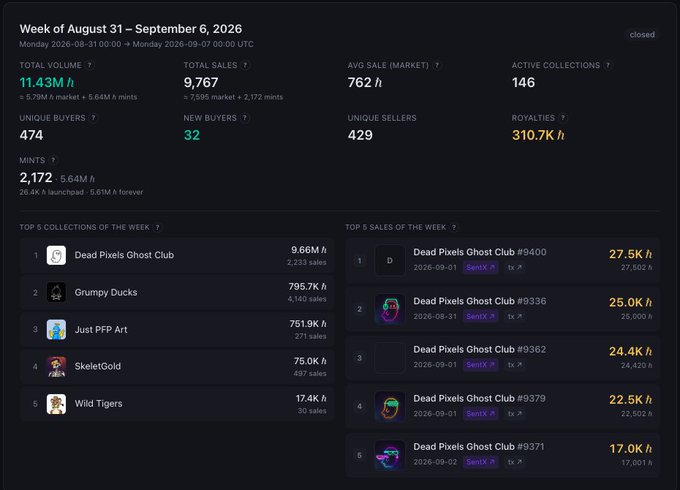Open tx link for sale #9379

tap(515, 414)
